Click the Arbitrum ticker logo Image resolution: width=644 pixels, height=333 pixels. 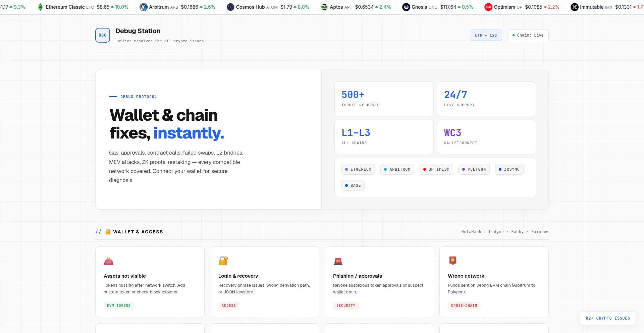143,7
